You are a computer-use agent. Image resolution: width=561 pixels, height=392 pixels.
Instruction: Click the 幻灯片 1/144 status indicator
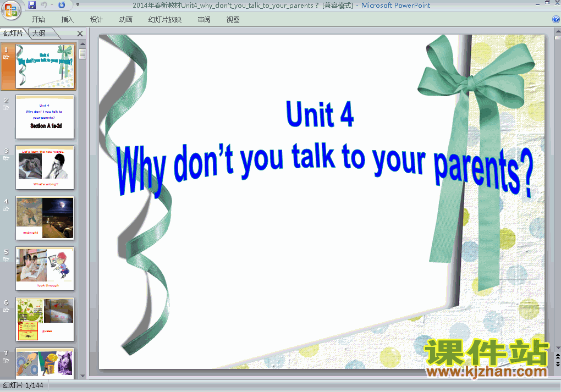[23, 385]
